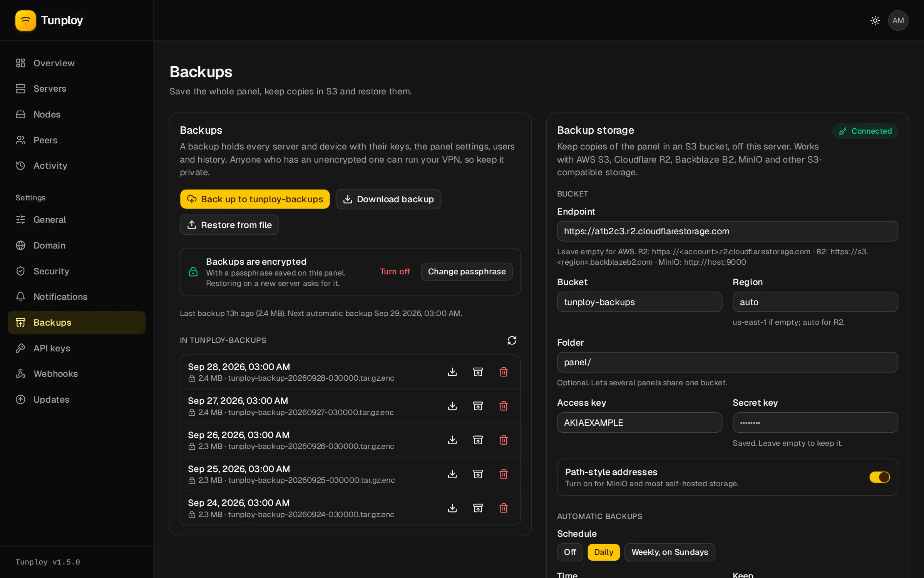
Task: Click the Tunploy v1.5.0 version text
Action: pyautogui.click(x=48, y=562)
